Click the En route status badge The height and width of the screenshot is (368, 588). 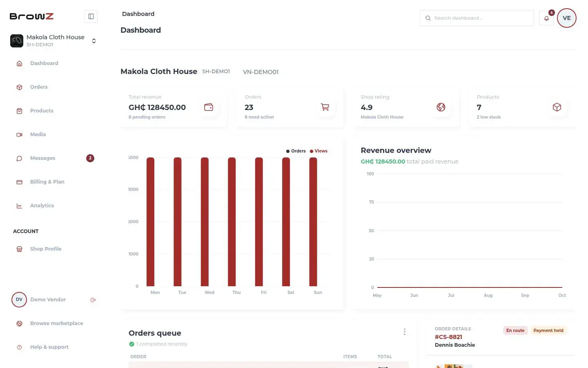[515, 330]
